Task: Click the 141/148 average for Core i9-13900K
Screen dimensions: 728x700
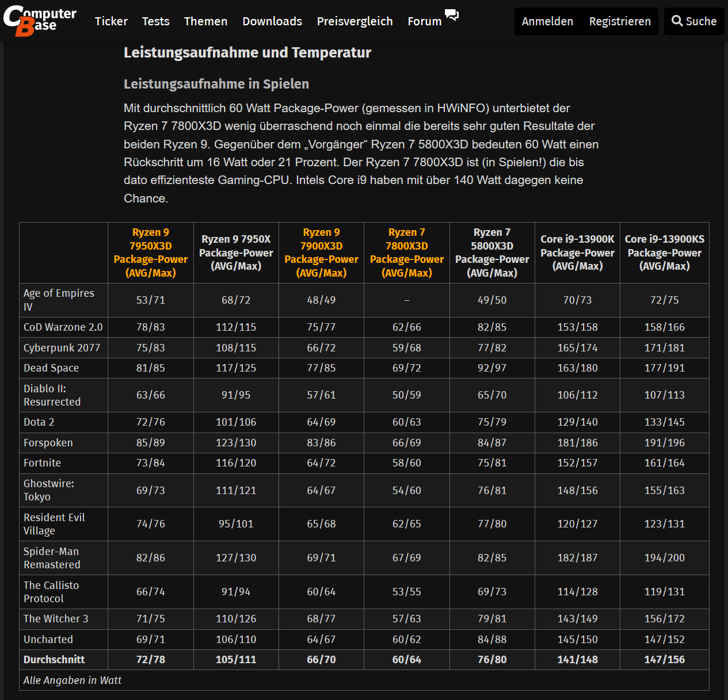Action: click(x=577, y=660)
